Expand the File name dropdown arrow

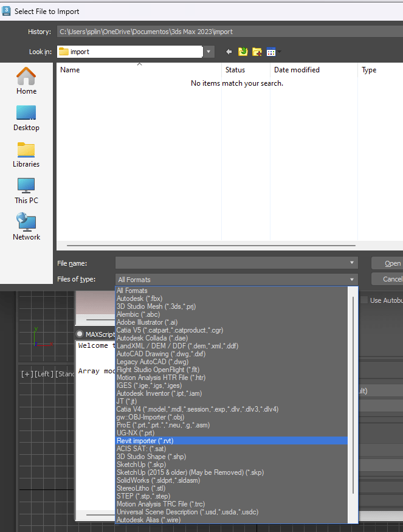tap(352, 263)
